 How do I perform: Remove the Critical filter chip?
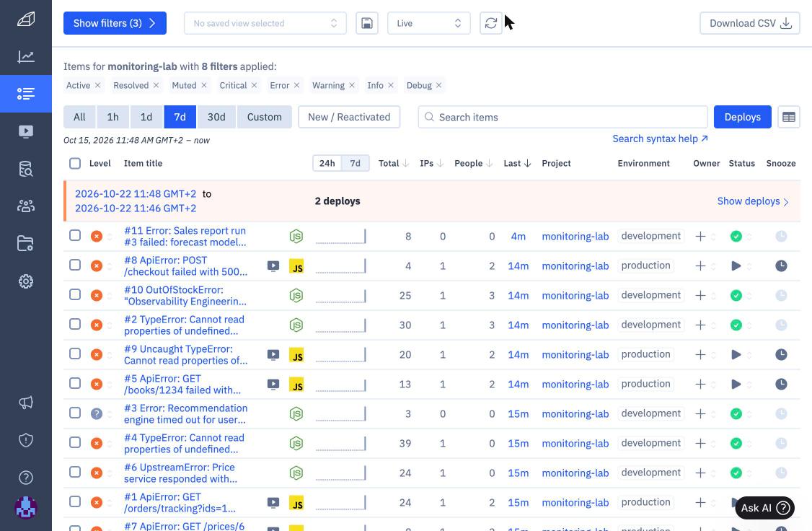pos(255,85)
